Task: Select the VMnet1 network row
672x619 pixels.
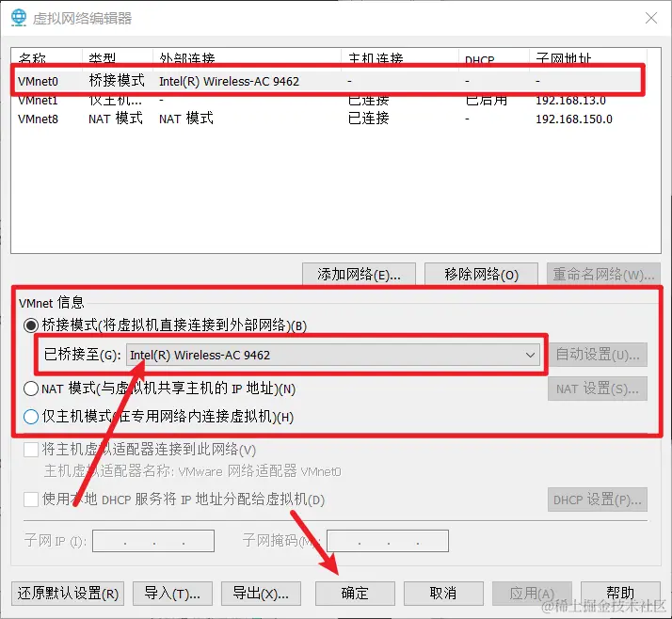Action: point(328,101)
